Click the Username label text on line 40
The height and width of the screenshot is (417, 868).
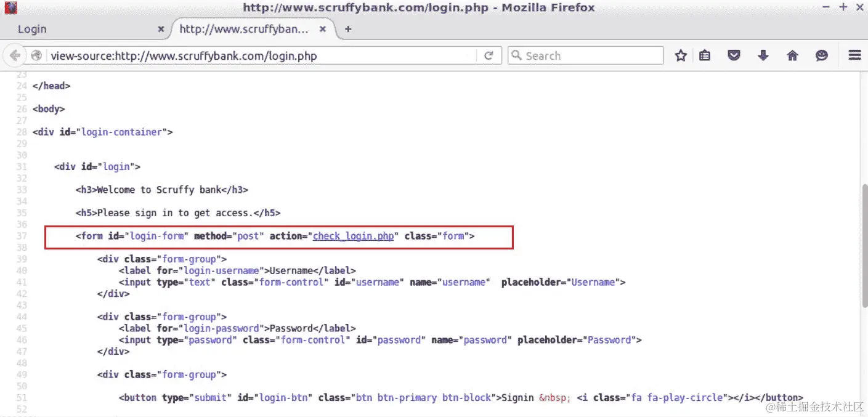click(292, 270)
